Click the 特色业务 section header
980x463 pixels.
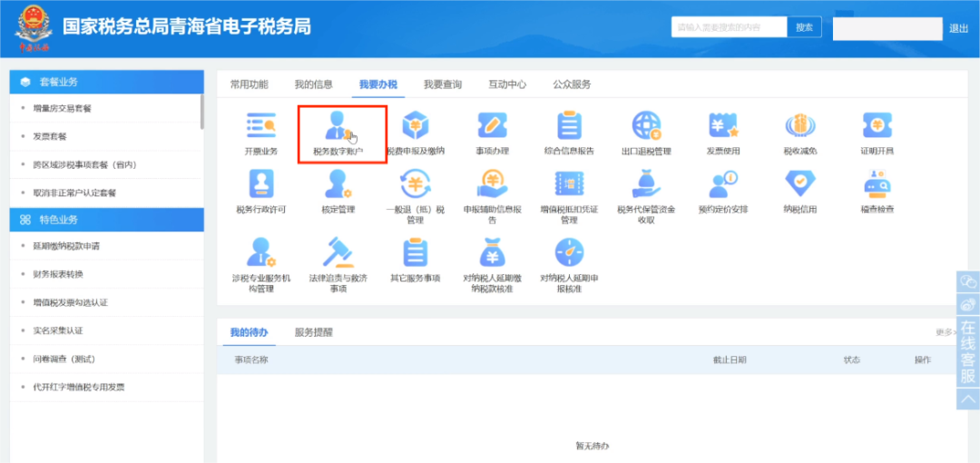click(107, 220)
